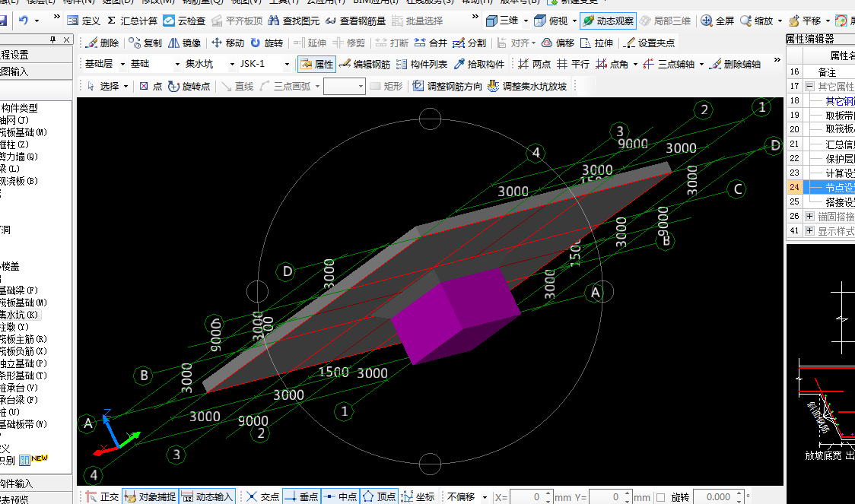The height and width of the screenshot is (504, 855).
Task: Select the 移动 move tool
Action: [x=227, y=43]
